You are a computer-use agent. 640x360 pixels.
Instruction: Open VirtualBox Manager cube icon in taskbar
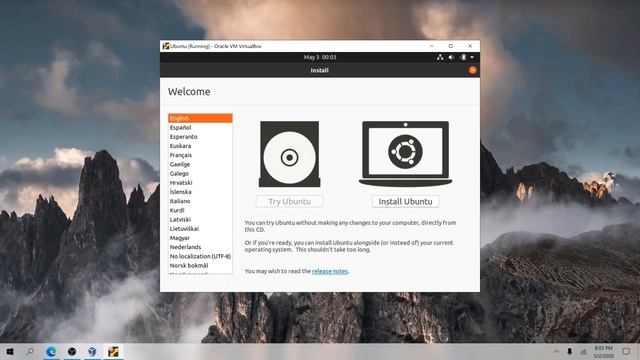click(93, 351)
